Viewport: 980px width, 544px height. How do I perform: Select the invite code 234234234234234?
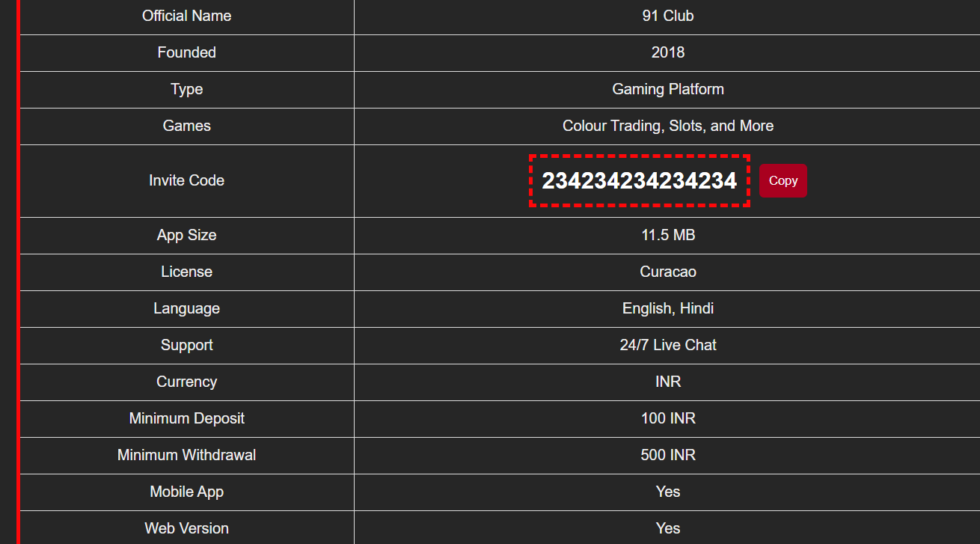(638, 180)
